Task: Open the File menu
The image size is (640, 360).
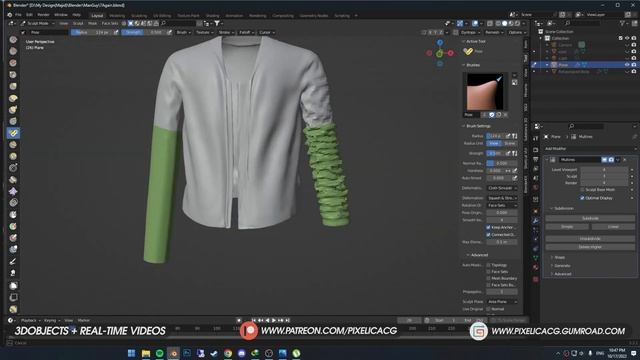Action: (x=18, y=15)
